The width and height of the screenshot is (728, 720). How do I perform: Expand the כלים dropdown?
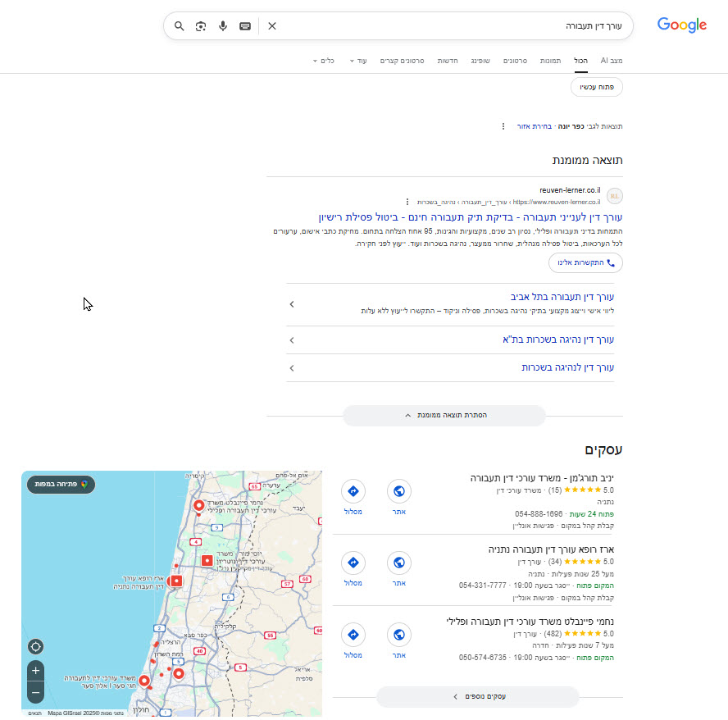(x=323, y=61)
